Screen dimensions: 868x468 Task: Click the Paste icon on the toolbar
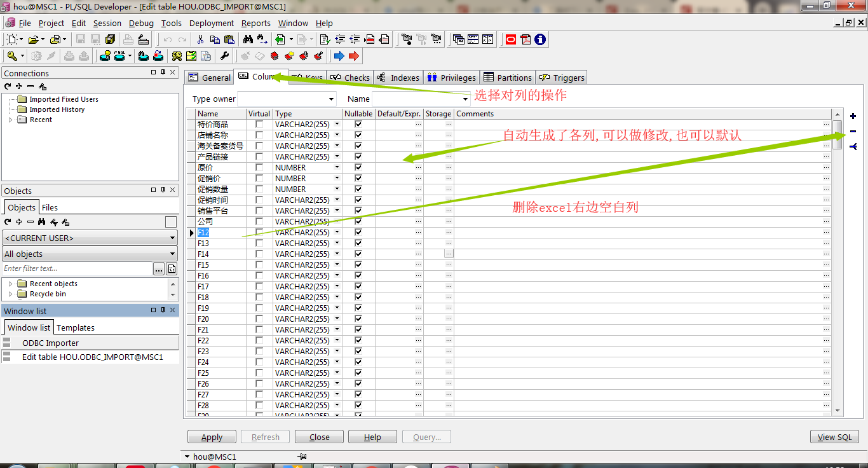pos(229,39)
